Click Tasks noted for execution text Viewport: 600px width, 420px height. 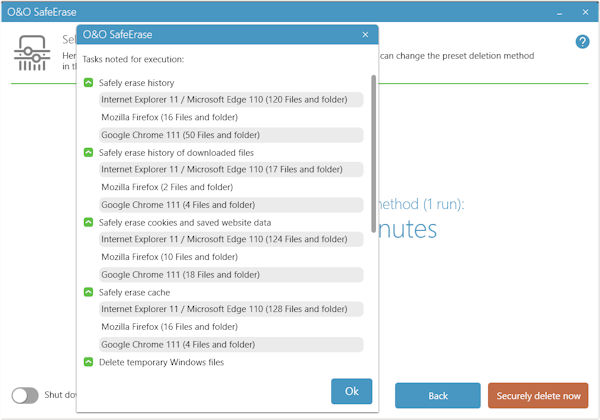pyautogui.click(x=133, y=59)
